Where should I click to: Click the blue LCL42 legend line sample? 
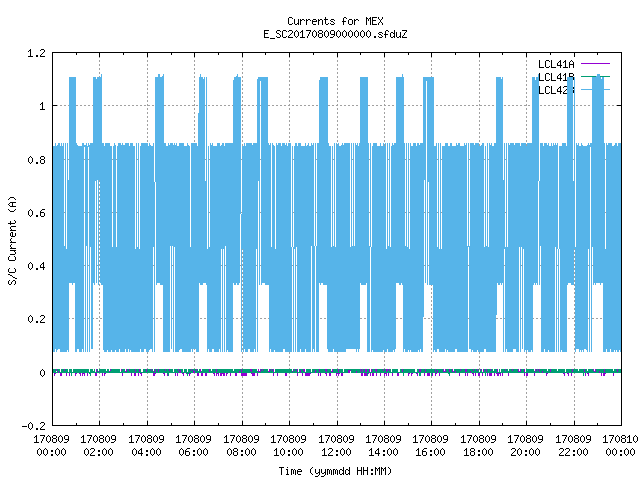tap(595, 89)
